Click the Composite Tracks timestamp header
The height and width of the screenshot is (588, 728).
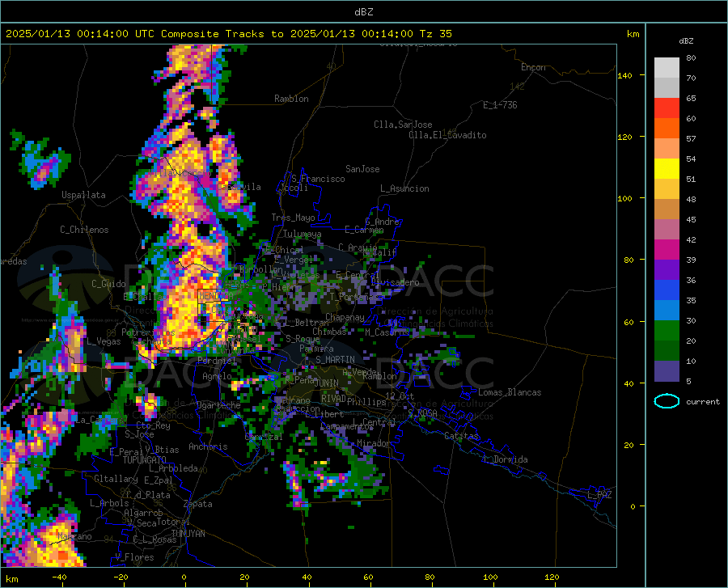coord(228,34)
